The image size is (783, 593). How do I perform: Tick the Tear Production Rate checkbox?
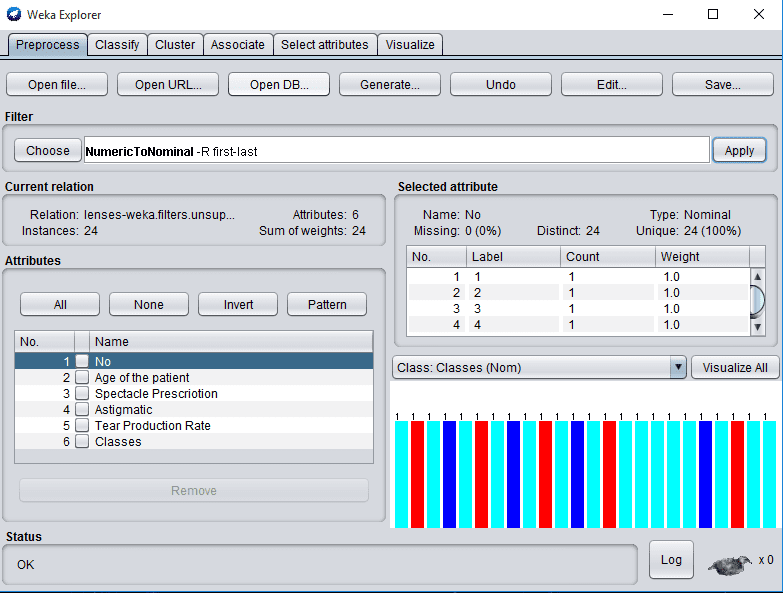tap(82, 425)
